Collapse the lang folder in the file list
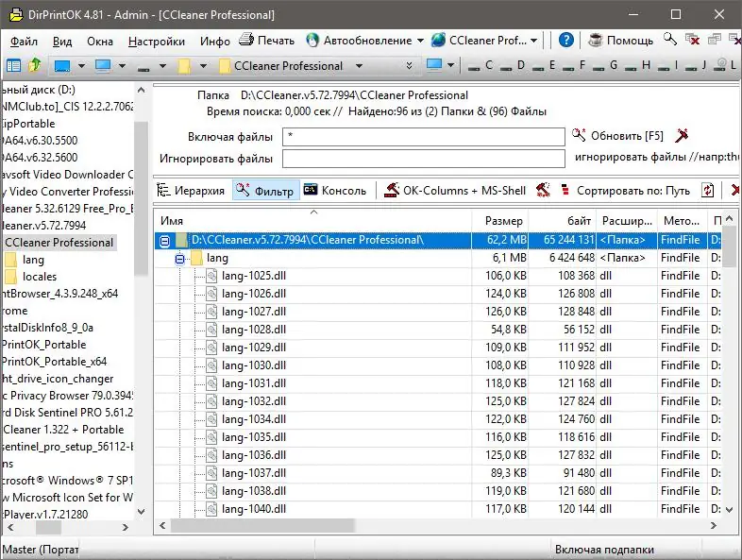The width and height of the screenshot is (742, 560). [x=179, y=259]
